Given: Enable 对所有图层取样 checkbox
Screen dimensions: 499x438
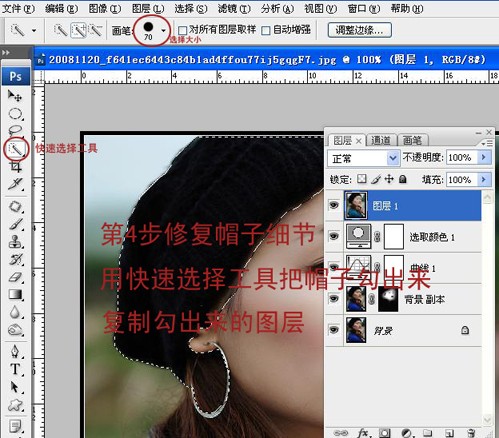Looking at the screenshot, I should 182,31.
